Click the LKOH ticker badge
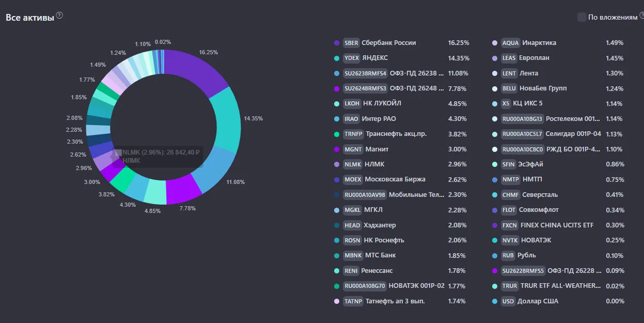 tap(352, 103)
